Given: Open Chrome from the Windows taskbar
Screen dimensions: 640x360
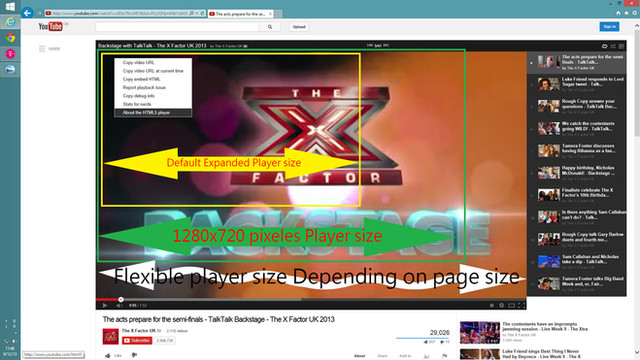Looking at the screenshot, I should point(10,38).
